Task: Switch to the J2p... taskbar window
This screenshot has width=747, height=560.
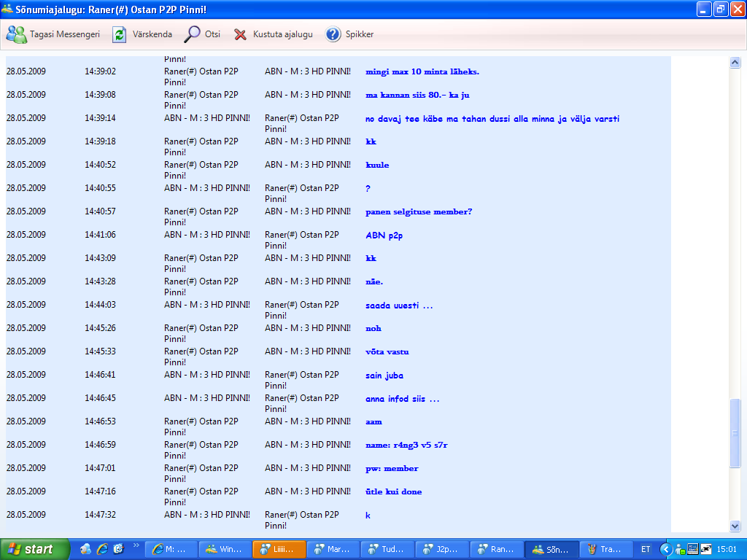Action: pos(441,549)
